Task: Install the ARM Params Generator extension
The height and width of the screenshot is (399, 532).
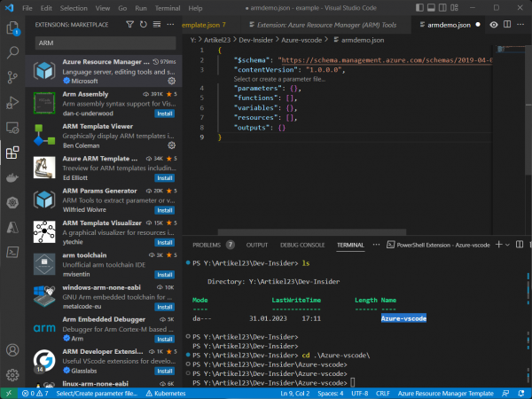Action: (x=165, y=210)
